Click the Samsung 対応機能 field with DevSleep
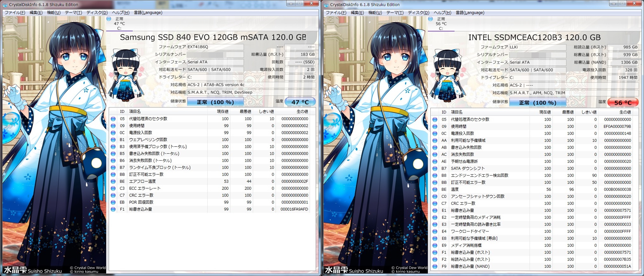Screen dimensions: 644x276 251,92
